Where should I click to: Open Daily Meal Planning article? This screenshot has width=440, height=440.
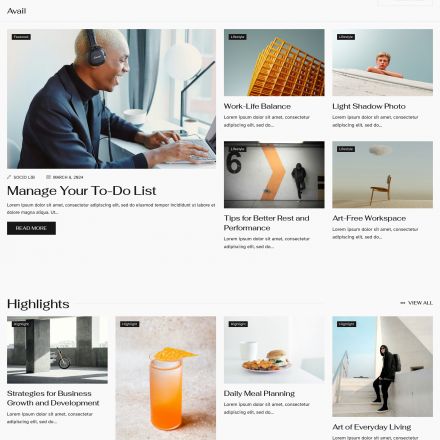pyautogui.click(x=259, y=393)
